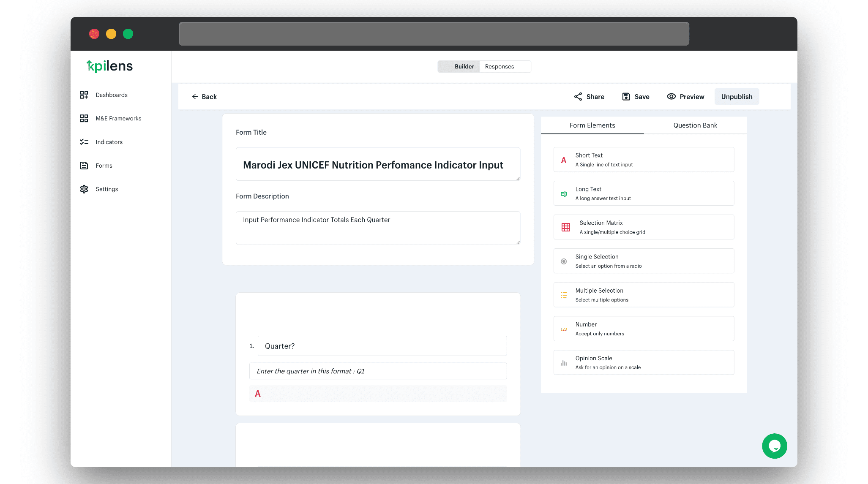This screenshot has height=484, width=868.
Task: Add a Multiple Selection element
Action: point(644,295)
